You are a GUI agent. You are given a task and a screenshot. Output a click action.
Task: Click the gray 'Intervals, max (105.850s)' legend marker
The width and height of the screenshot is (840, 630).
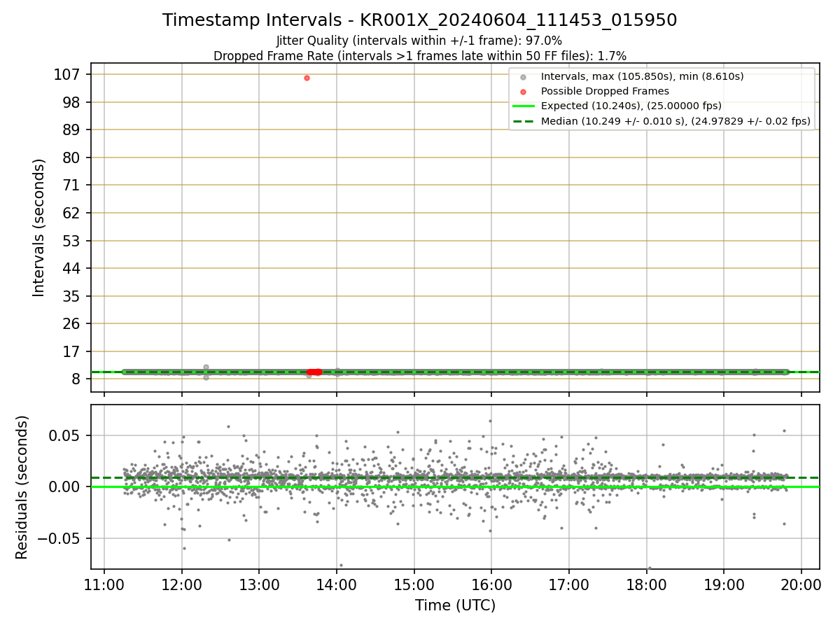pyautogui.click(x=524, y=76)
